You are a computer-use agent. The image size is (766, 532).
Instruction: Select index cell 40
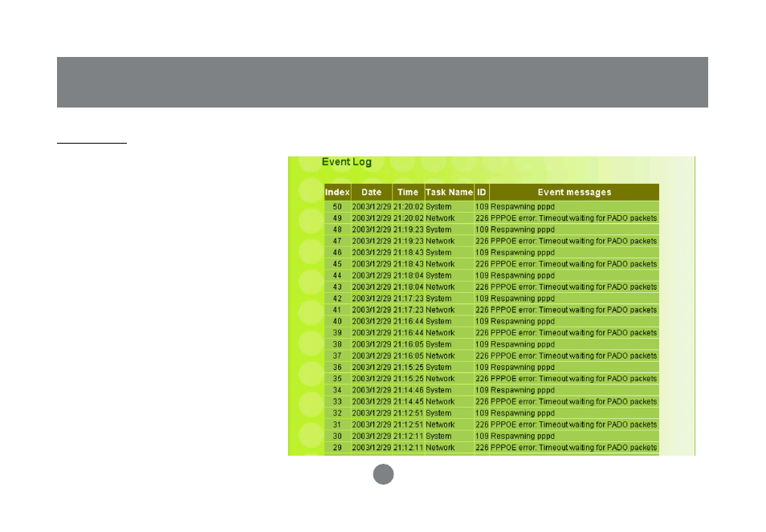click(337, 322)
